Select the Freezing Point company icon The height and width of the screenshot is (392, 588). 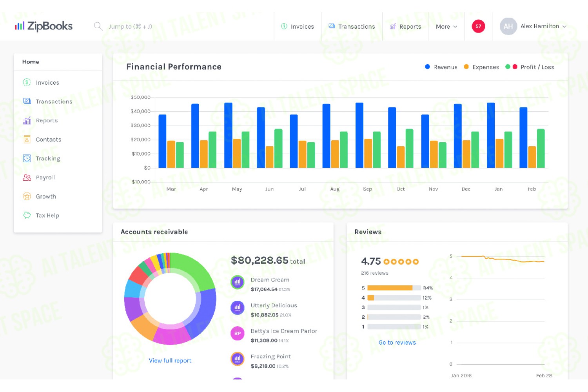[237, 359]
